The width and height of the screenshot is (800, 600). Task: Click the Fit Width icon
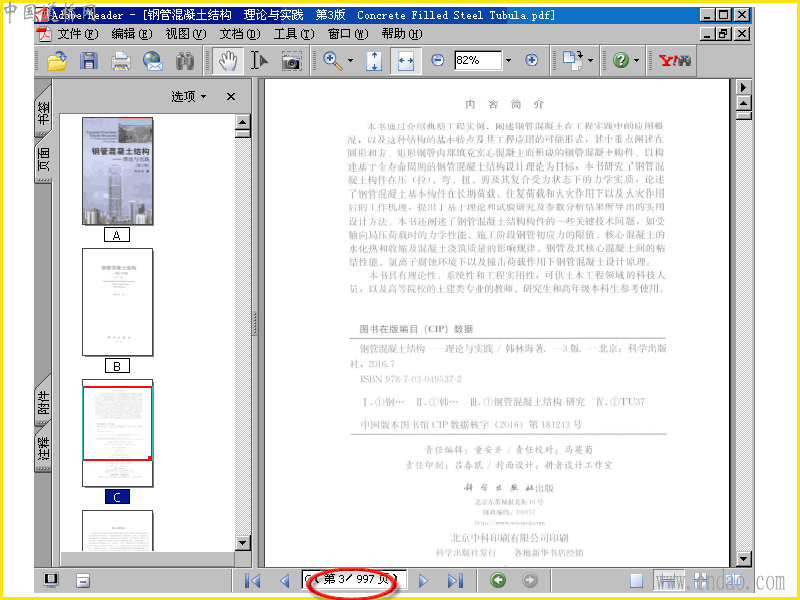click(406, 61)
